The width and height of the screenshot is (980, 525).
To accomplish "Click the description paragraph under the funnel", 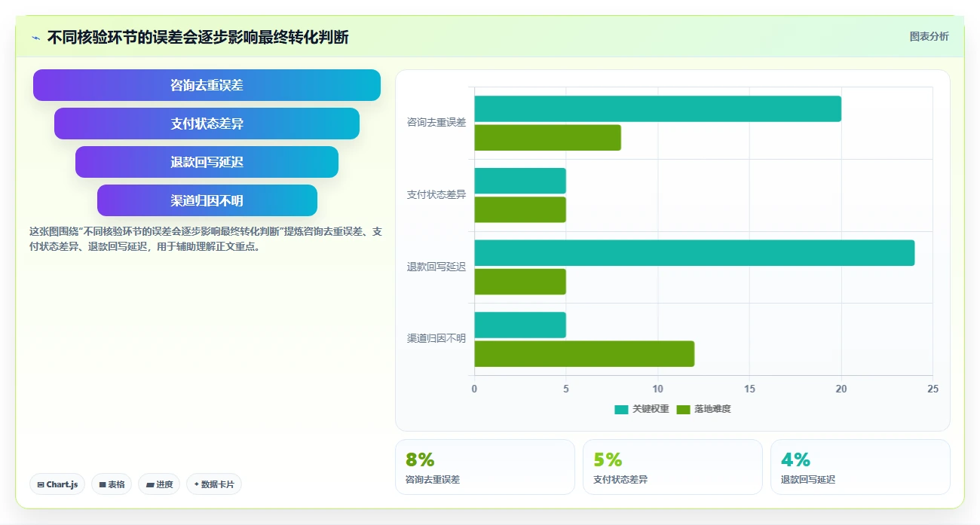I will 206,239.
